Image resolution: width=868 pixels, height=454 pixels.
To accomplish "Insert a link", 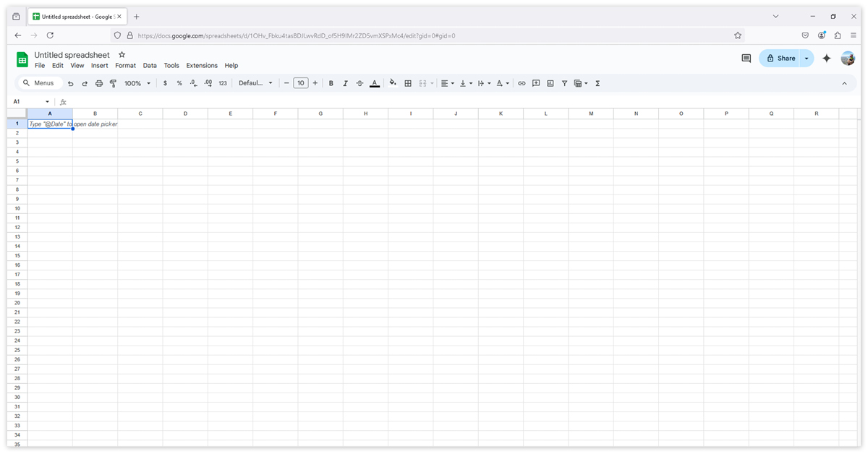I will 522,83.
